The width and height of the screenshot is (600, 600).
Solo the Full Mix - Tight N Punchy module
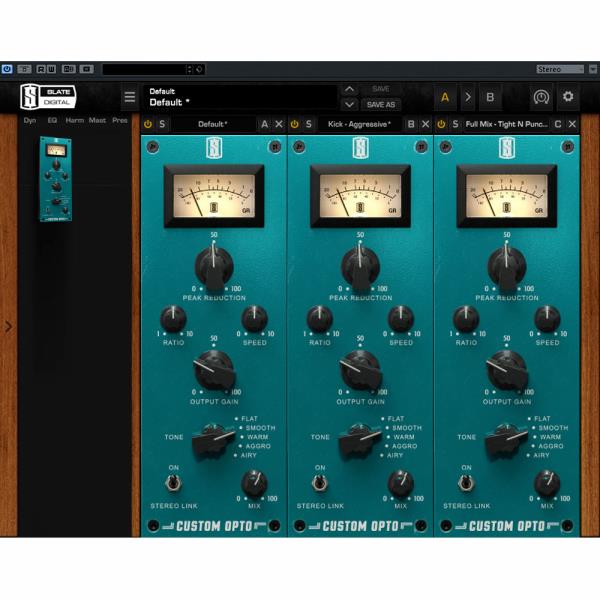455,124
